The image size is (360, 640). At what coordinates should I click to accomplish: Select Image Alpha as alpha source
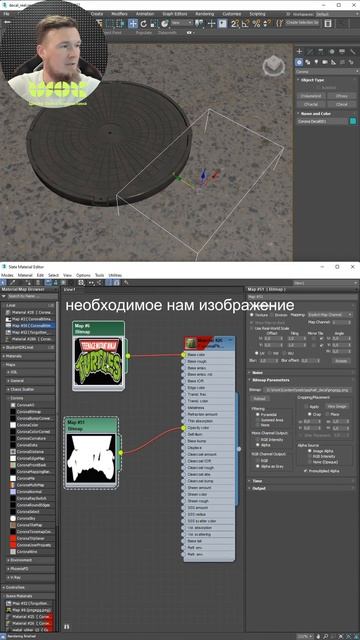[x=310, y=451]
